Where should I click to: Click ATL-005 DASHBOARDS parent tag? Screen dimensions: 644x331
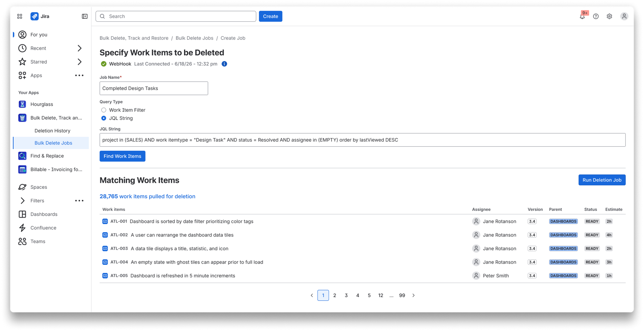point(563,276)
